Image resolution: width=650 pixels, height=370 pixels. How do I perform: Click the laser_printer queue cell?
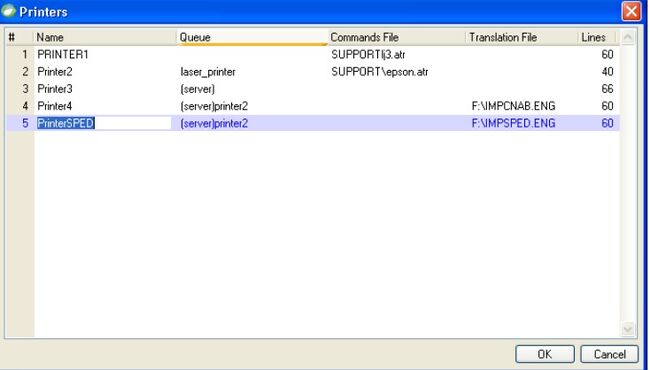pyautogui.click(x=208, y=72)
